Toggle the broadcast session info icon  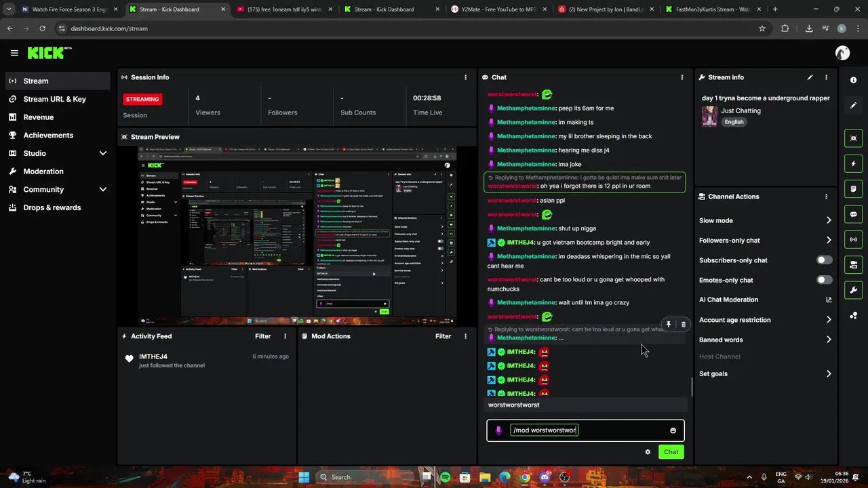coord(853,239)
